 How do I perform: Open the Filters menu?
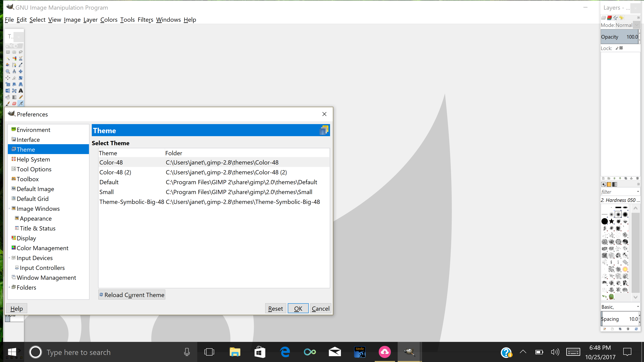pyautogui.click(x=145, y=20)
